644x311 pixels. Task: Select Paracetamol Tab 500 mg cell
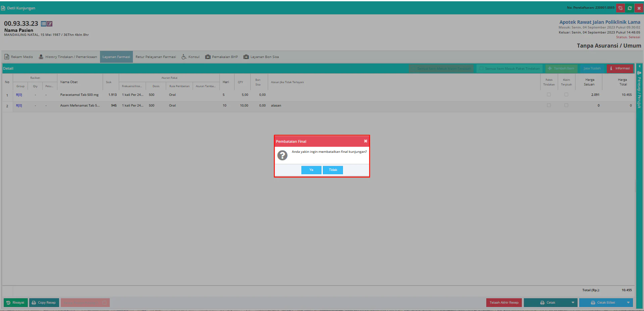tap(80, 95)
